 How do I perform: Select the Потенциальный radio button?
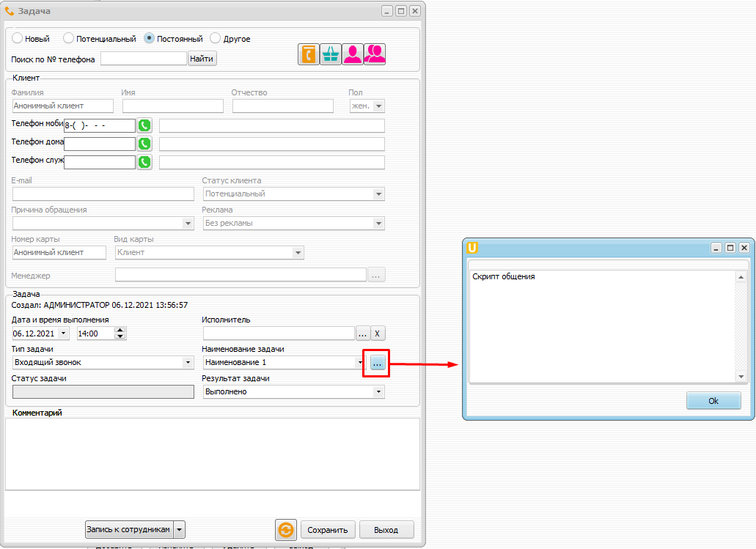[69, 38]
